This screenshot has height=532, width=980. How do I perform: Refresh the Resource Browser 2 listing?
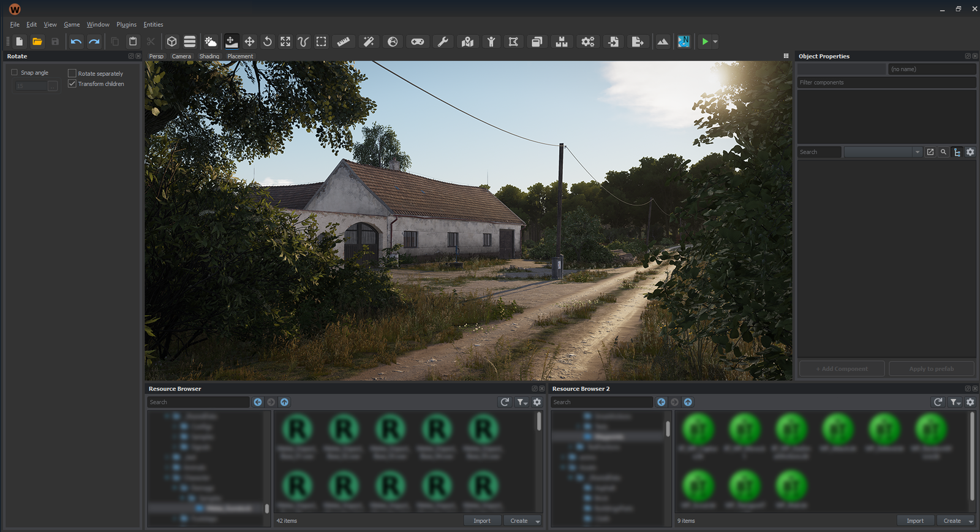pos(938,402)
